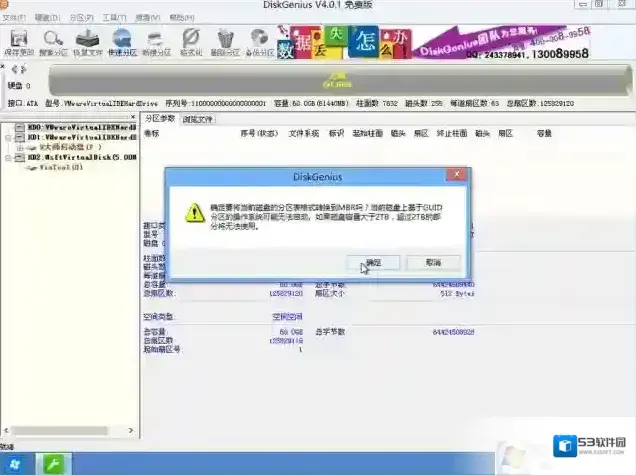Collapse the HD1 VMware virtual disk node
Image resolution: width=636 pixels, height=475 pixels.
(6, 137)
